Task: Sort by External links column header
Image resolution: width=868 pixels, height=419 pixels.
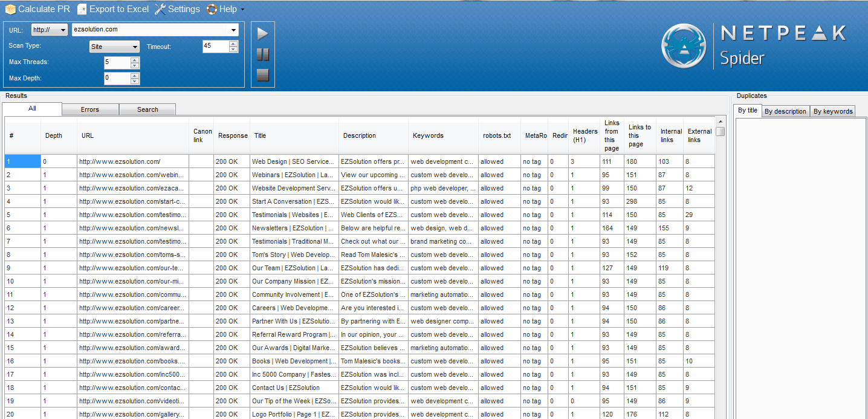Action: point(699,135)
